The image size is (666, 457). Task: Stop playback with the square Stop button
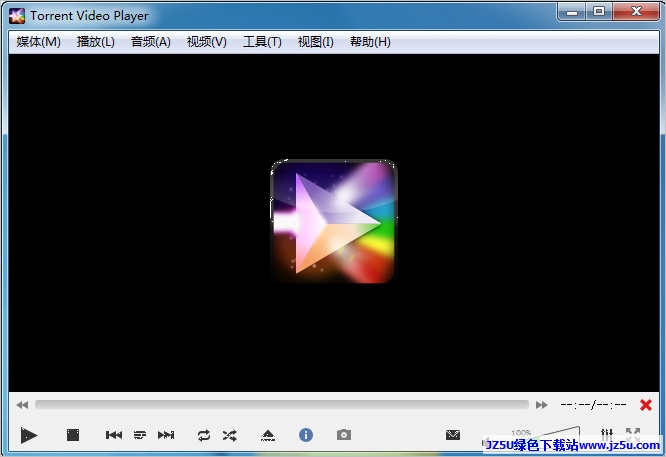(73, 435)
